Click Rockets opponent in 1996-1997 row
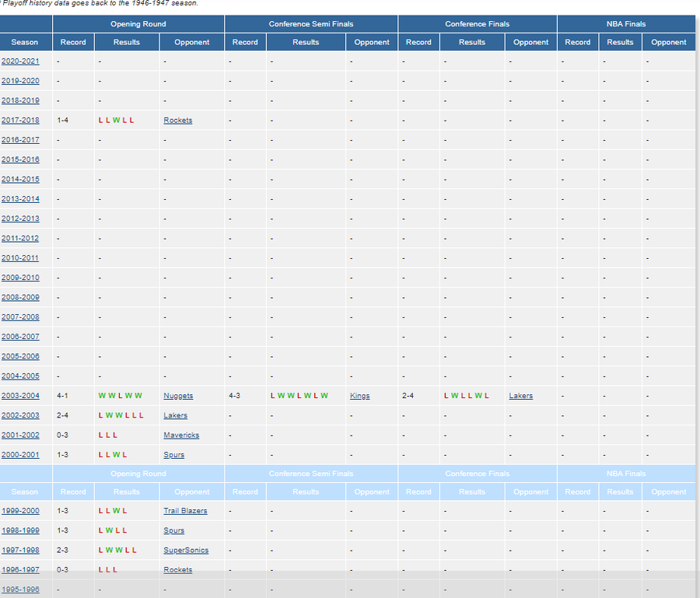The width and height of the screenshot is (700, 598). [x=177, y=570]
